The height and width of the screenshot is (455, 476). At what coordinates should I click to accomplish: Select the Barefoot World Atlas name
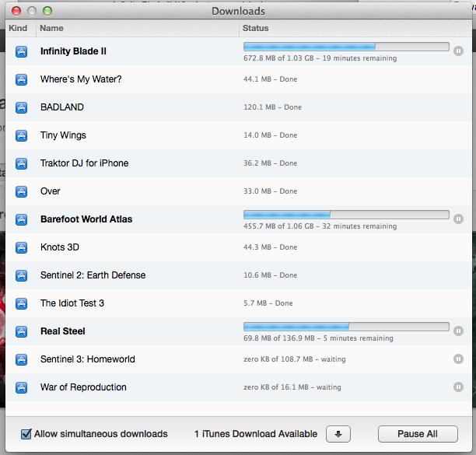click(86, 219)
